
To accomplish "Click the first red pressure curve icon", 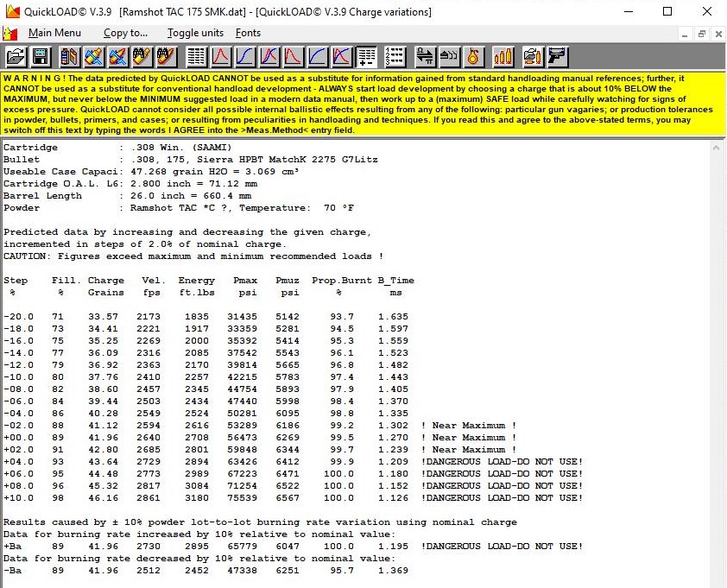I will click(221, 57).
